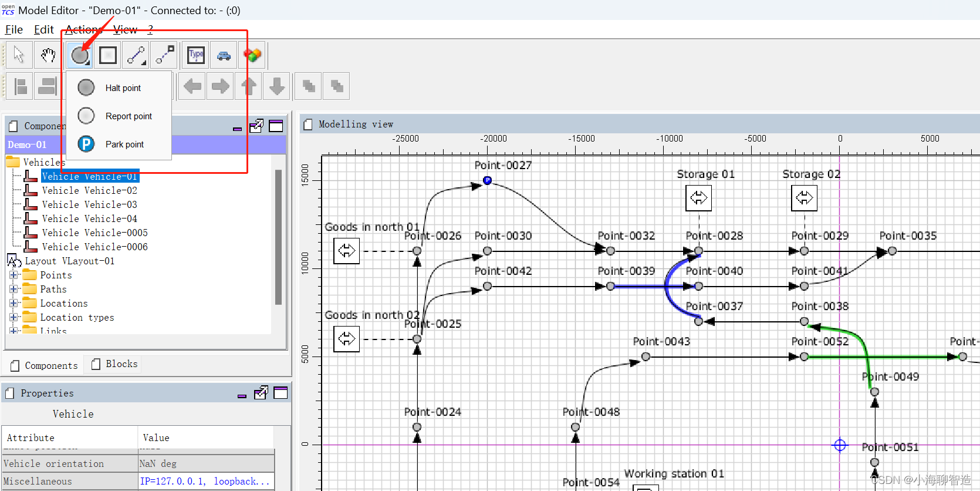The width and height of the screenshot is (980, 491).
Task: Select Point-0043 node on canvas
Action: click(646, 357)
